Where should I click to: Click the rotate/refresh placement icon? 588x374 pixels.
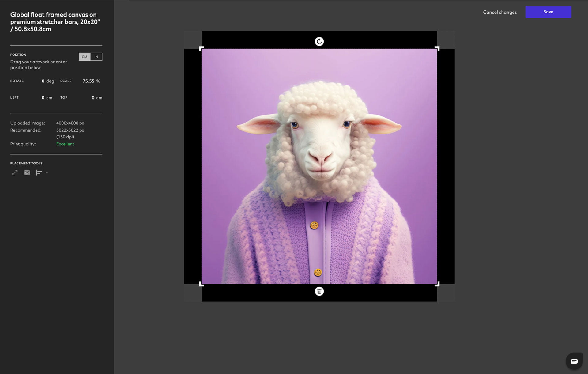319,41
